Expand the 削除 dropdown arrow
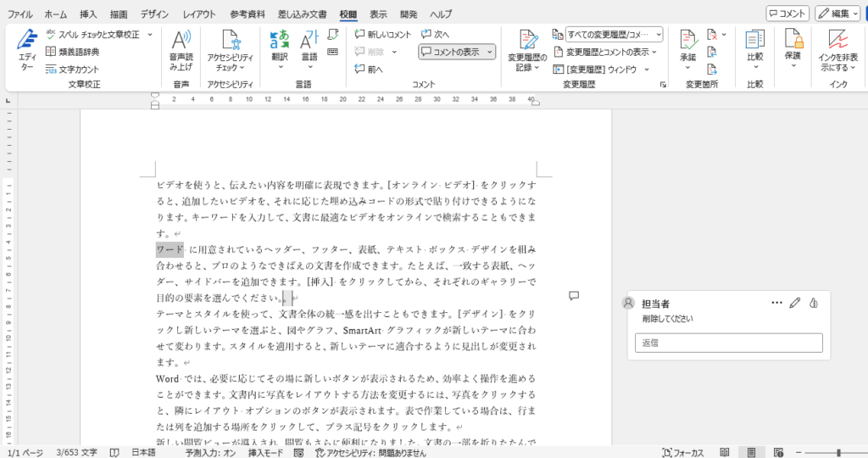This screenshot has width=868, height=458. 394,52
